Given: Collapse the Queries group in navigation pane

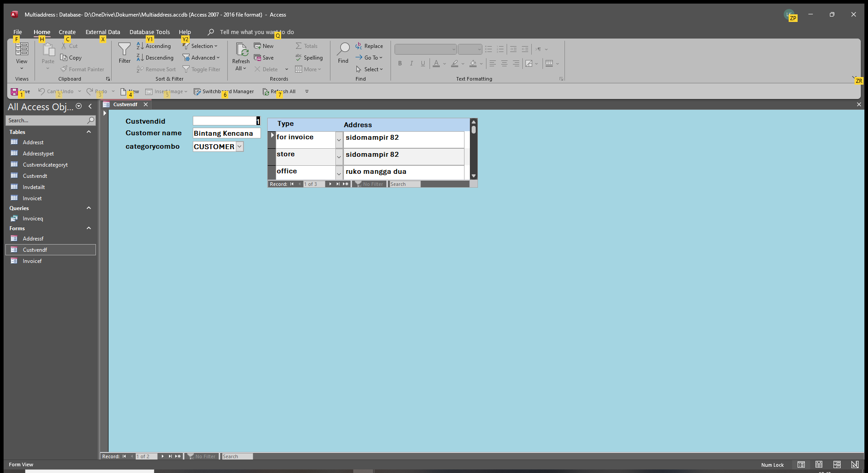Looking at the screenshot, I should [89, 208].
